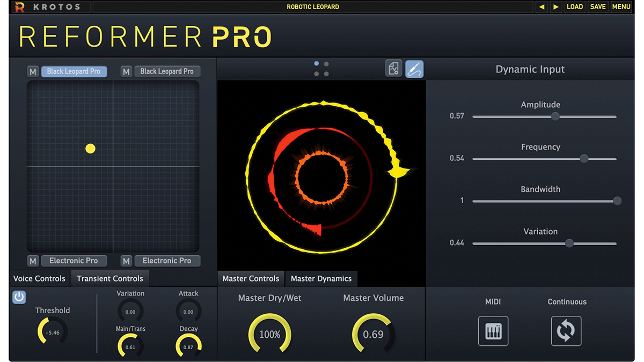Screen dimensions: 644x362
Task: Activate Continuous mode loop icon
Action: click(x=566, y=331)
